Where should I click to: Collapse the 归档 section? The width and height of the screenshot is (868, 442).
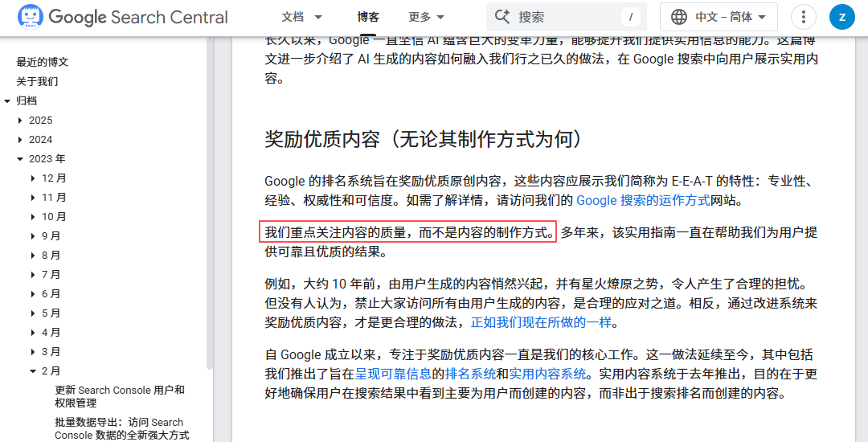pos(7,100)
